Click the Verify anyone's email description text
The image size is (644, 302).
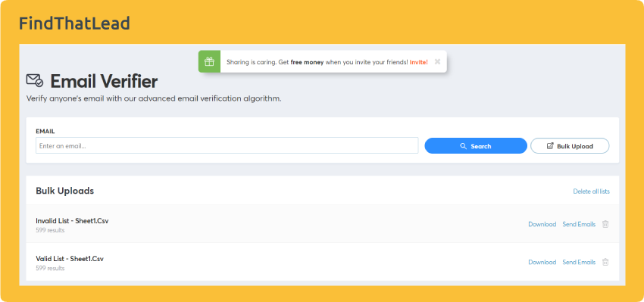(x=154, y=99)
